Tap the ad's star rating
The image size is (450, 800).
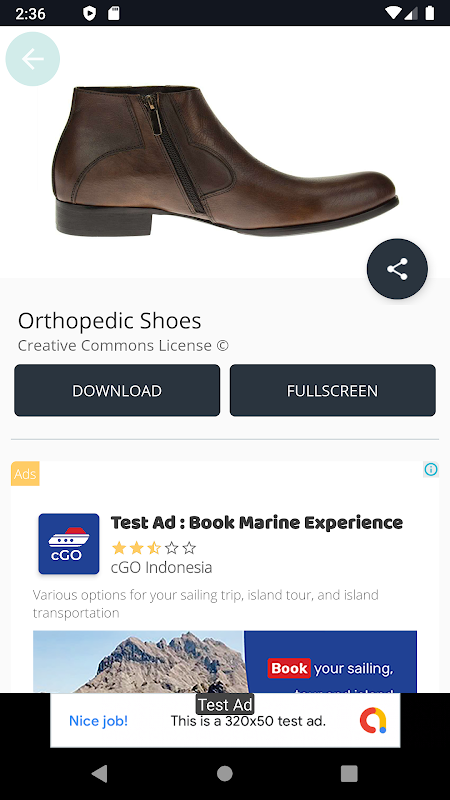click(x=154, y=548)
